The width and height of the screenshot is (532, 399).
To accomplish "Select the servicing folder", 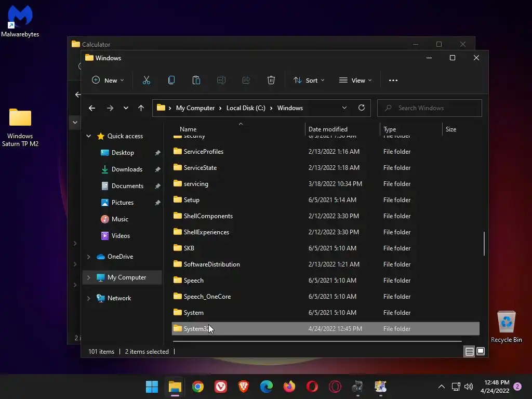I will 326,184.
